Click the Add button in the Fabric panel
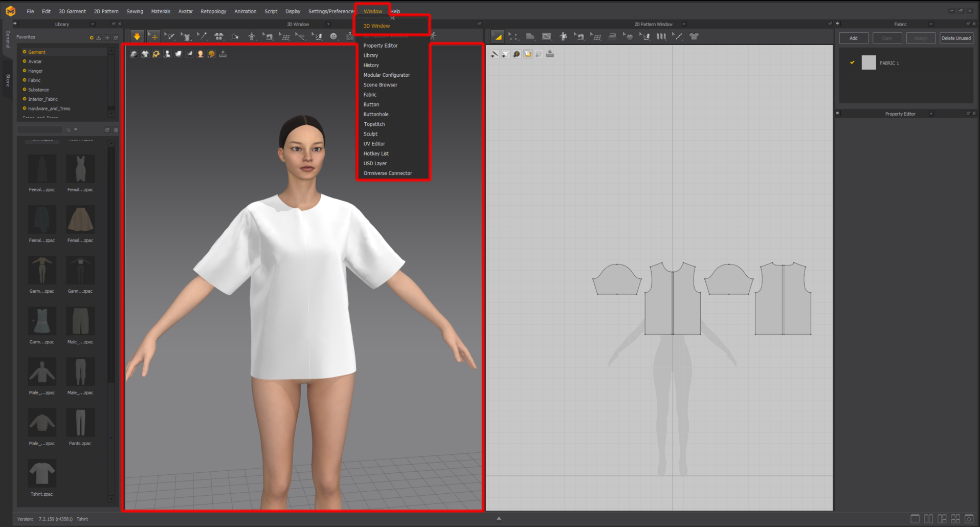Screen dimensions: 980x527 (853, 38)
